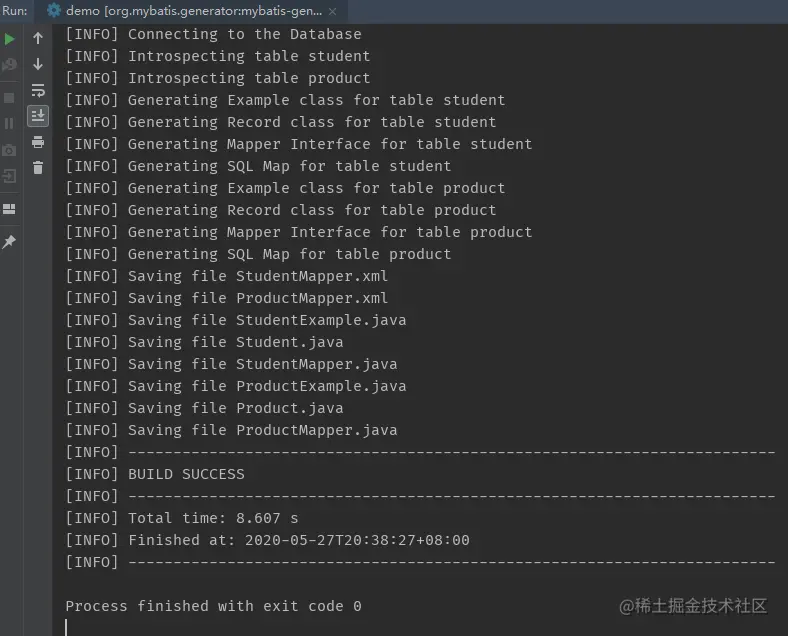
Task: Toggle scroll to end of console
Action: click(x=38, y=116)
